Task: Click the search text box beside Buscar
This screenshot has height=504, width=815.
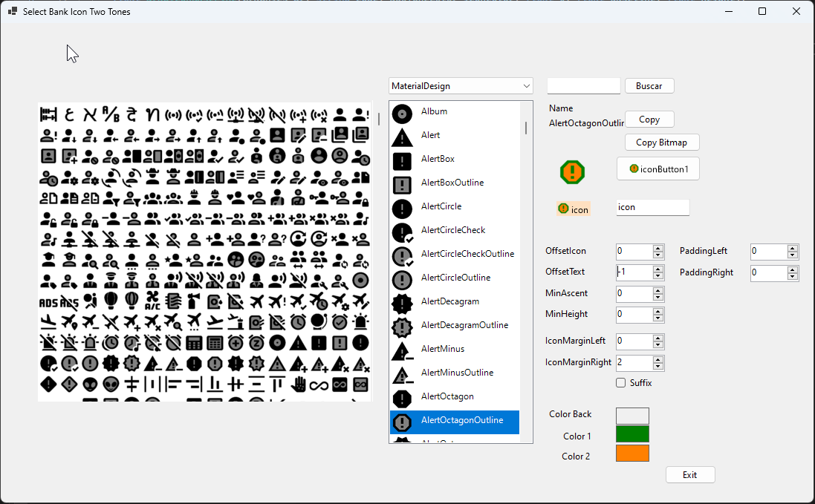Action: (583, 85)
